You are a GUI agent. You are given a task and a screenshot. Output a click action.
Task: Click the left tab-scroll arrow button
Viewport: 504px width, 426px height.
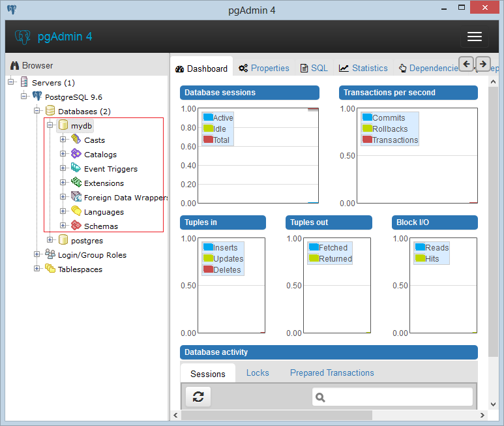pyautogui.click(x=466, y=64)
